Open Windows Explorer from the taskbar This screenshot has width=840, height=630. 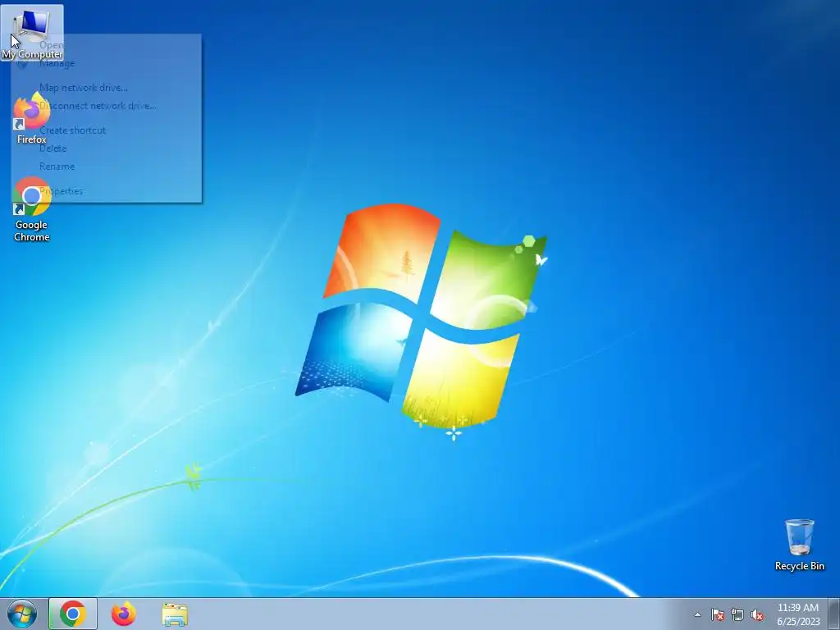(175, 614)
